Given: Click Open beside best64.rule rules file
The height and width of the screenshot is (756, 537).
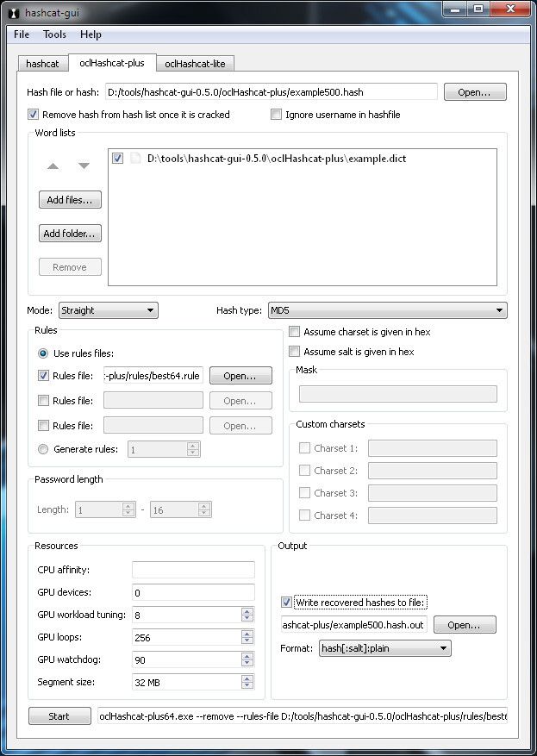Looking at the screenshot, I should coord(240,376).
